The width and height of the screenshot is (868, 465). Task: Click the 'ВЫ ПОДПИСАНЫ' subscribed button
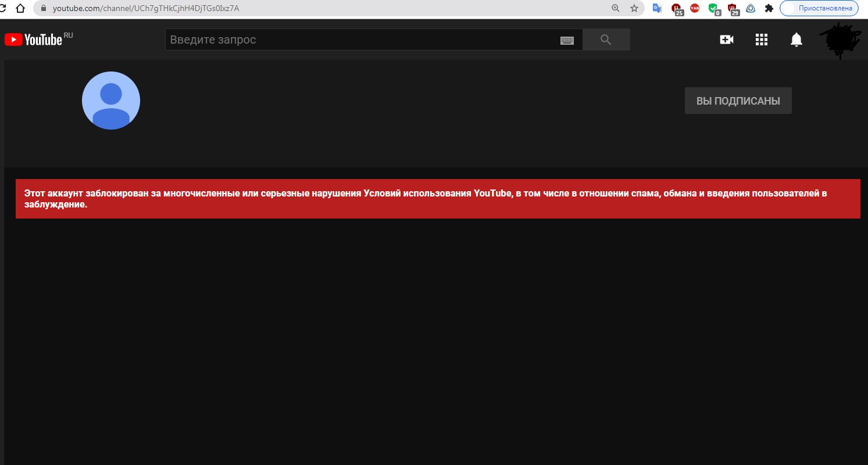[x=738, y=101]
